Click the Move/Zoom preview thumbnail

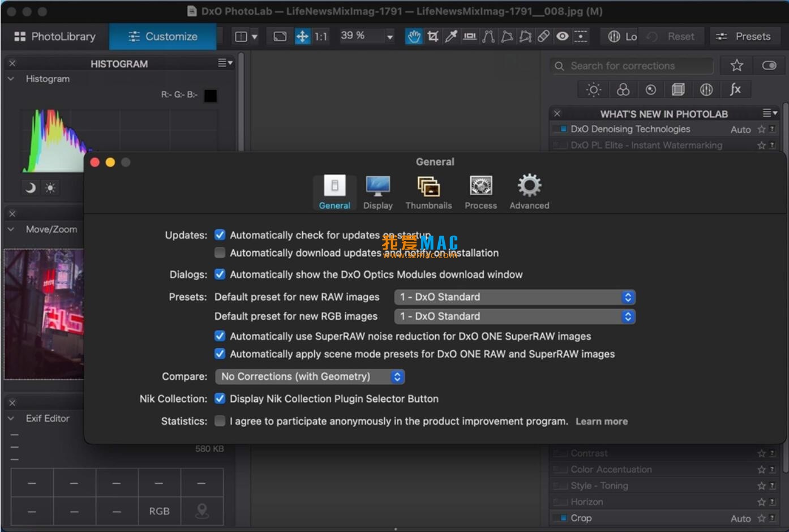44,314
